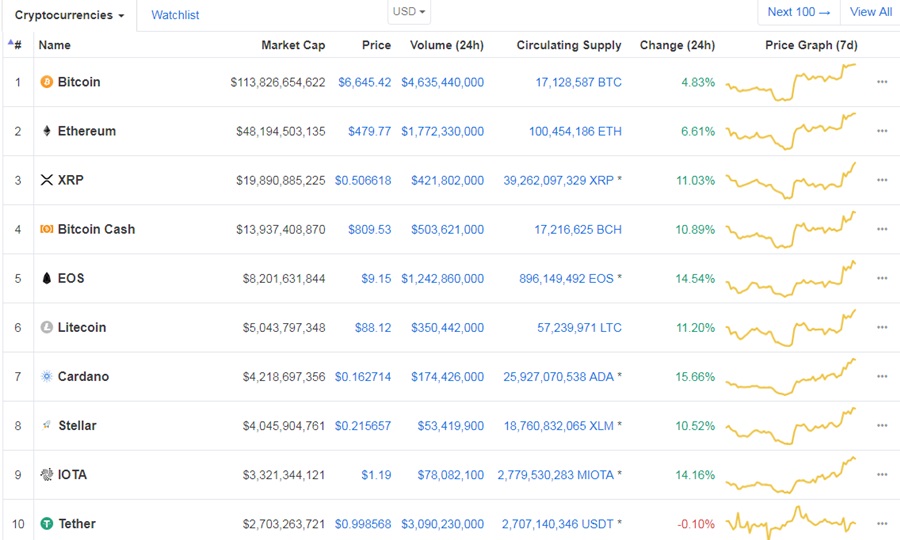
Task: Click the green Tether logo icon
Action: [x=46, y=523]
